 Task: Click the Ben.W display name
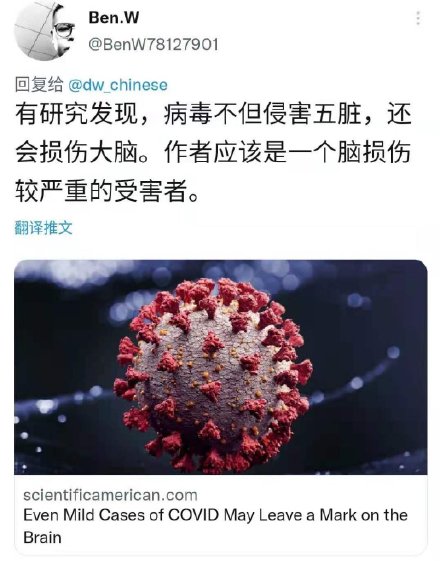tap(113, 18)
